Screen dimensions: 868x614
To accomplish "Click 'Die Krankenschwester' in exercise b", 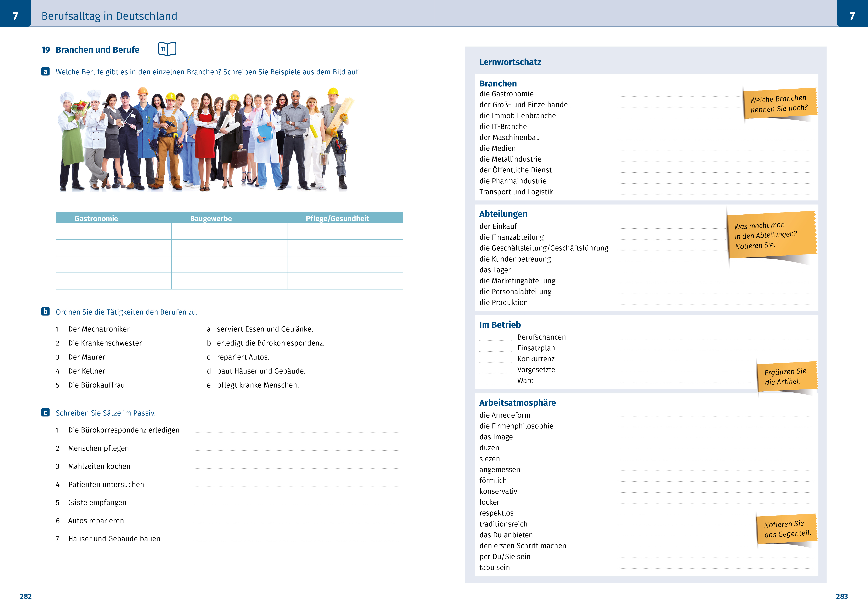I will click(105, 343).
